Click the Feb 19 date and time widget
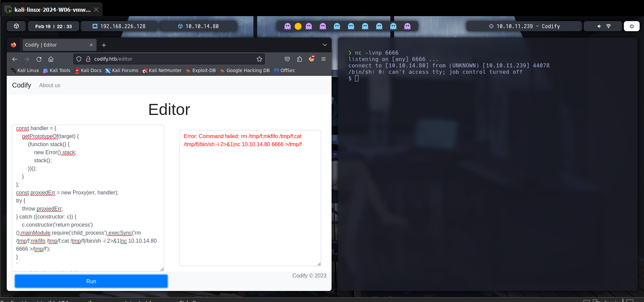644x302 pixels. click(53, 26)
